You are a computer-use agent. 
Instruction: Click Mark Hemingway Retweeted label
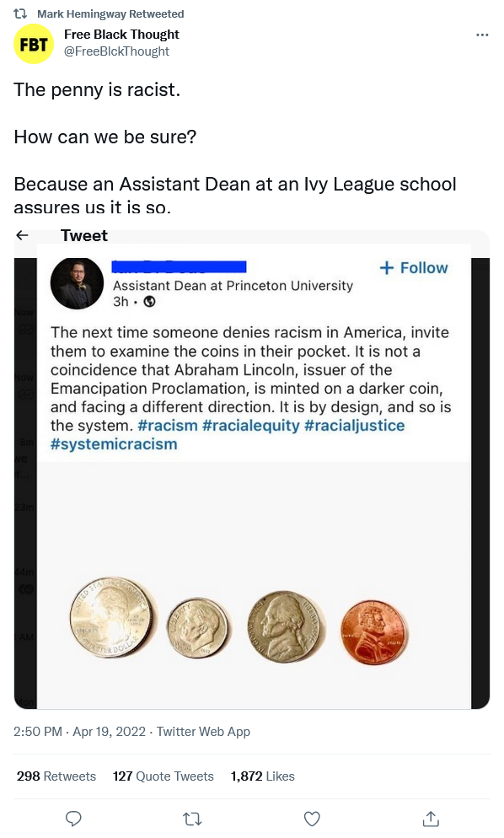pyautogui.click(x=110, y=13)
